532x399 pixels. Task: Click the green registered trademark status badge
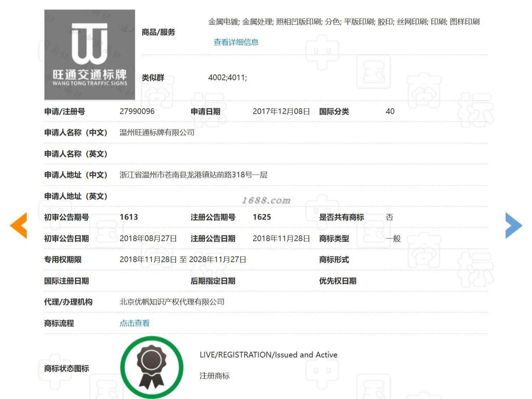point(152,367)
